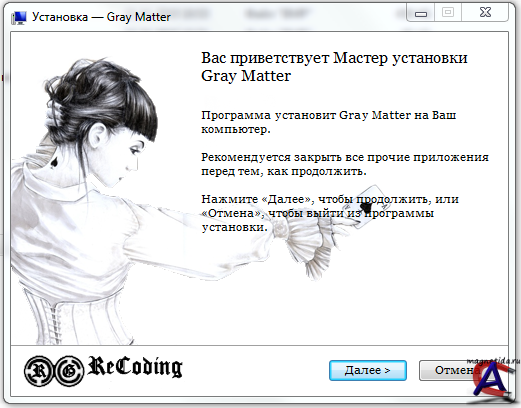Click the text "Рекомендуется закрыть все прочие приложения"
521x408 pixels.
pos(345,157)
